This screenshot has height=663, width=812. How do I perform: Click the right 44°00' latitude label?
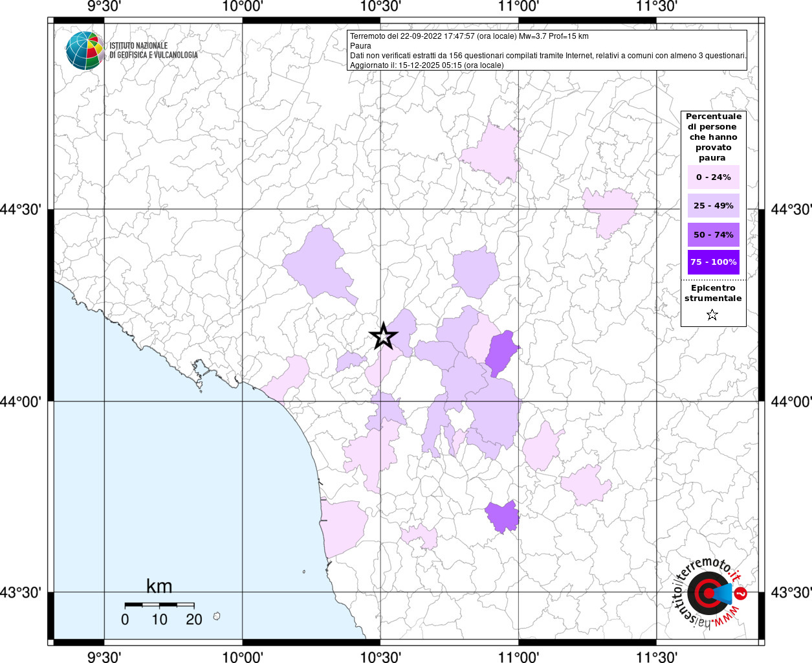tap(791, 401)
